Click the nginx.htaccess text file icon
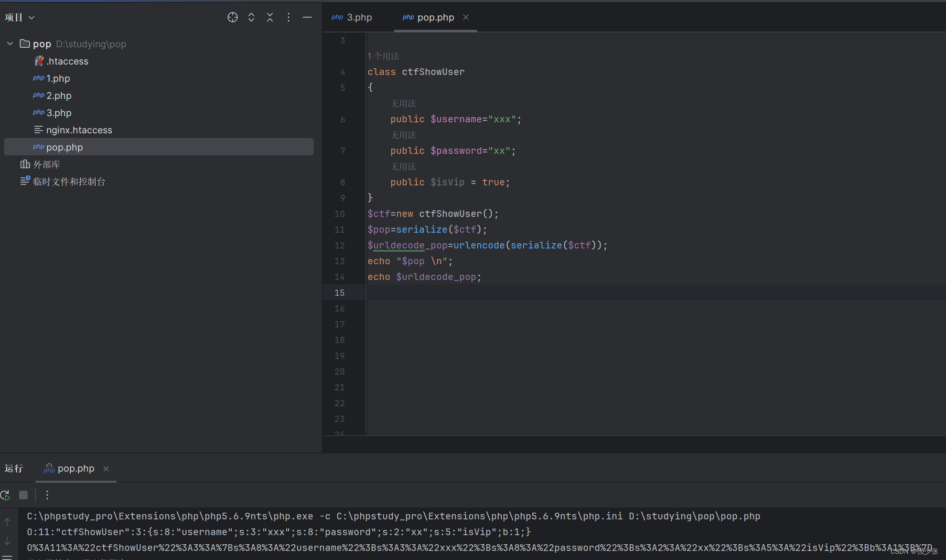The height and width of the screenshot is (560, 946). [x=38, y=129]
